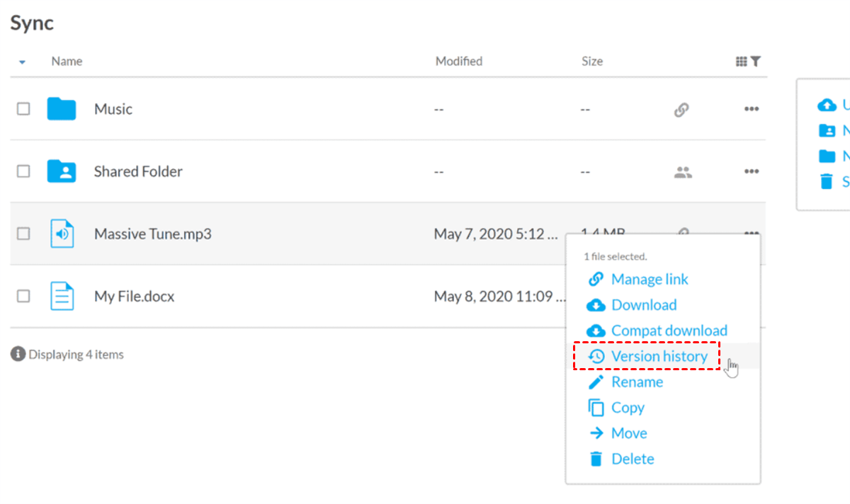Click the My File.docx document icon
This screenshot has width=850, height=504.
click(x=62, y=296)
